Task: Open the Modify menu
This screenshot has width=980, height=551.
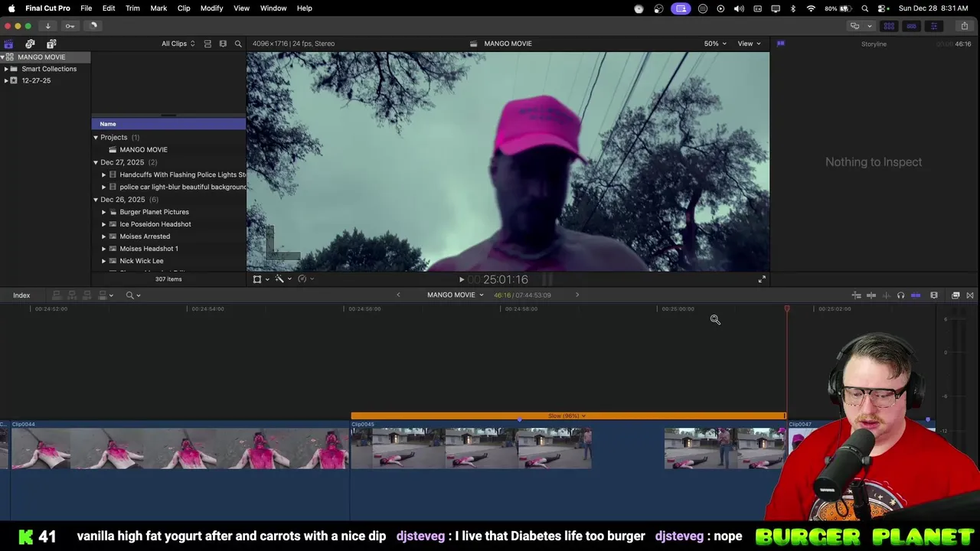Action: (x=212, y=8)
